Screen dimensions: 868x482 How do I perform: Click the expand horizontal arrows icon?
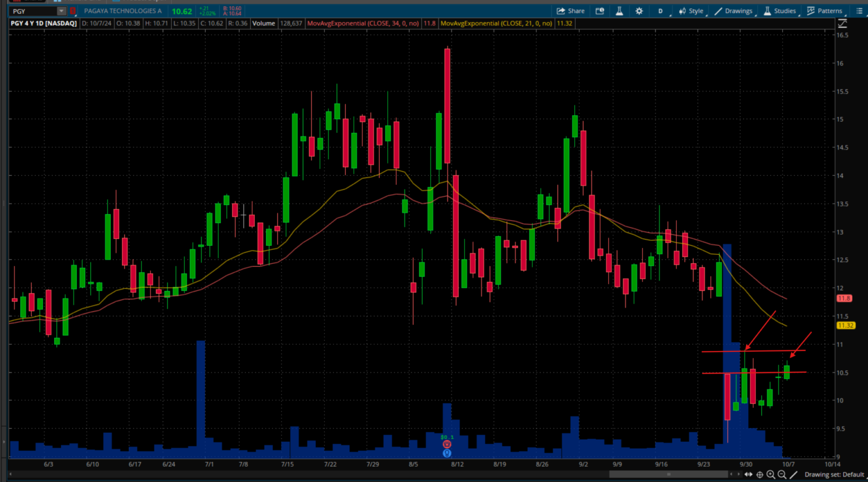coord(748,475)
